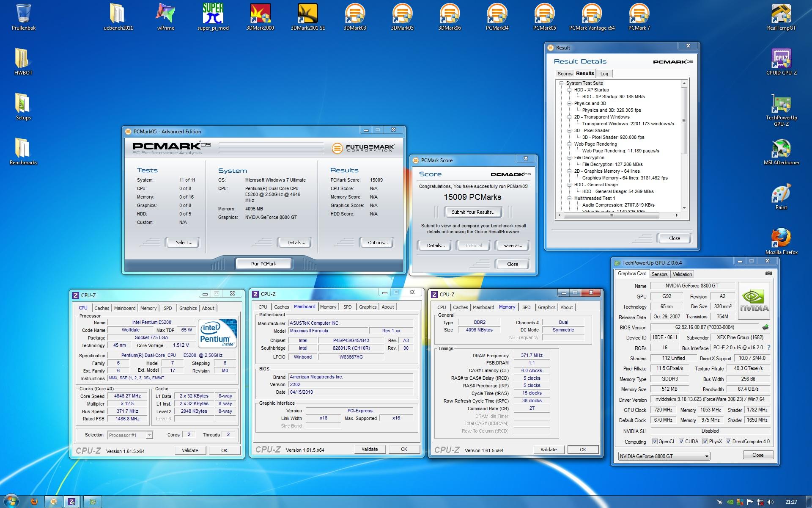Toggle the OpenCL checkbox in GPU-Z
The image size is (812, 508).
click(x=655, y=442)
